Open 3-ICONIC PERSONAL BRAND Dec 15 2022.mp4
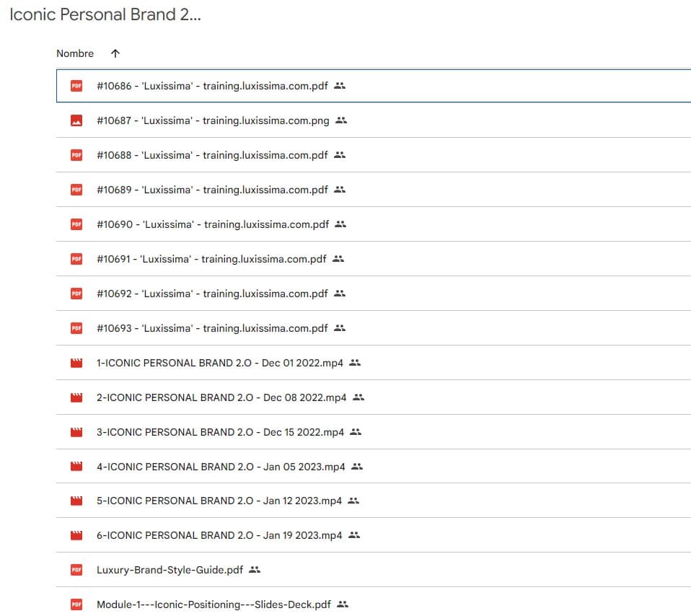 [x=220, y=432]
